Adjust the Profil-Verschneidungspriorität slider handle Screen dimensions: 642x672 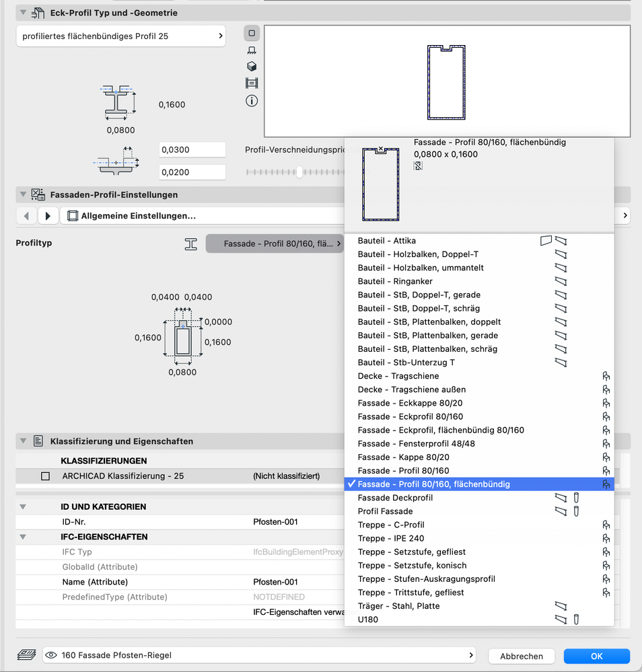click(299, 172)
